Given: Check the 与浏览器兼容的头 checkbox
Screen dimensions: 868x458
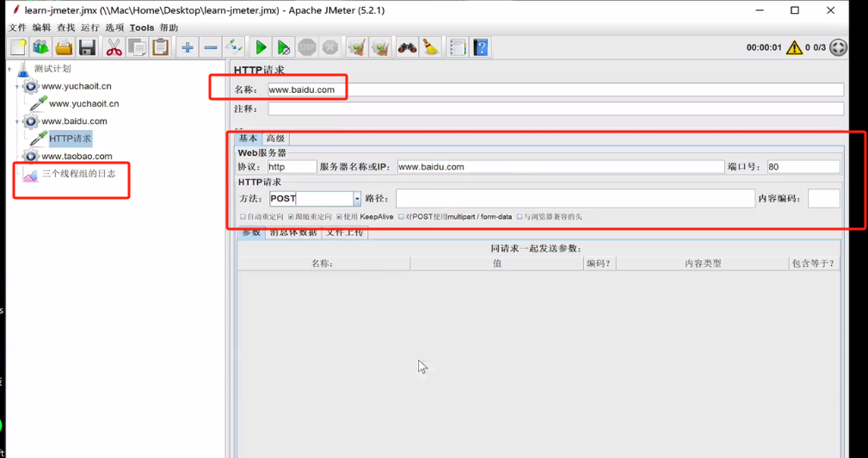Looking at the screenshot, I should click(x=520, y=217).
